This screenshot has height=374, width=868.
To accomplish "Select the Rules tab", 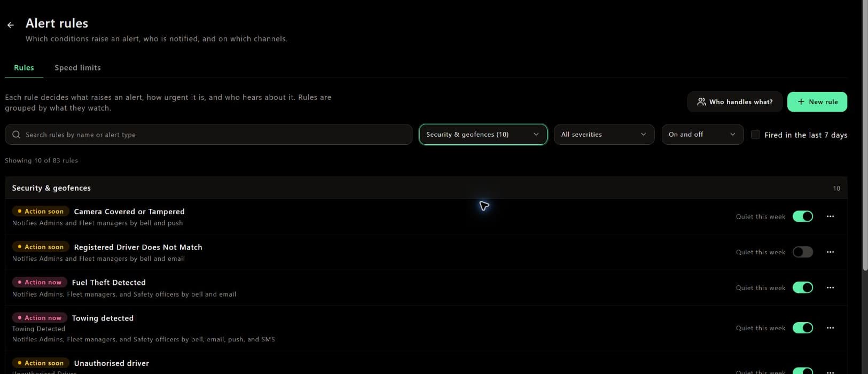I will (x=24, y=68).
